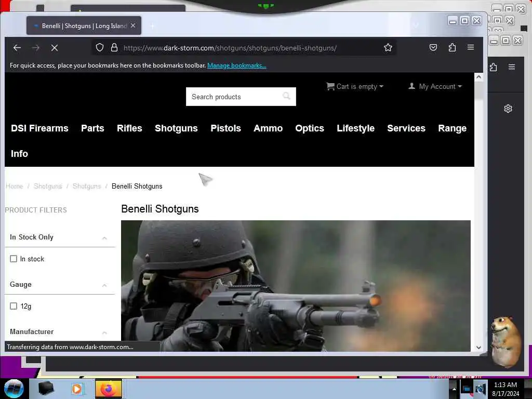Image resolution: width=532 pixels, height=399 pixels.
Task: Open the Rifles menu
Action: click(x=129, y=128)
